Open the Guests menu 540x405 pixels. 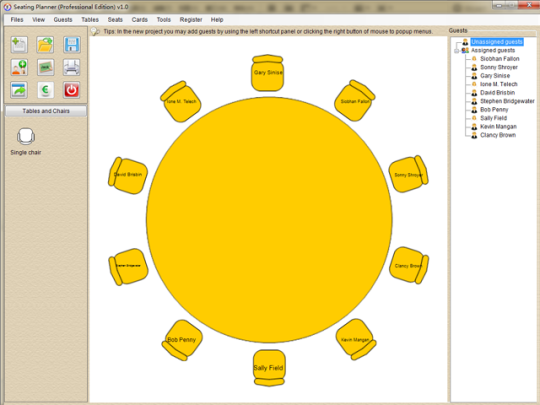coord(63,20)
